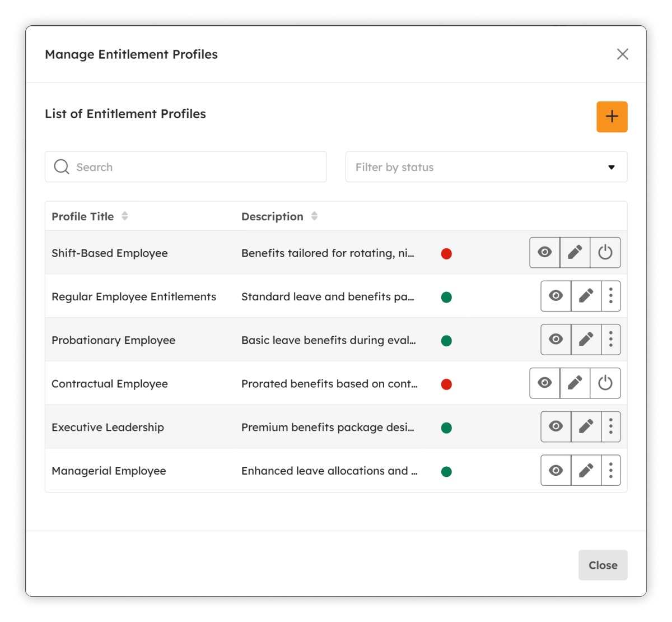Click the red status dot for Contractual Employee
This screenshot has width=672, height=622.
tap(446, 384)
